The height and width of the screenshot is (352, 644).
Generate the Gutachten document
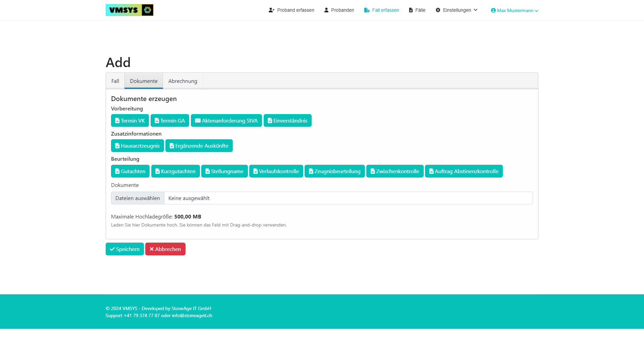pyautogui.click(x=130, y=171)
